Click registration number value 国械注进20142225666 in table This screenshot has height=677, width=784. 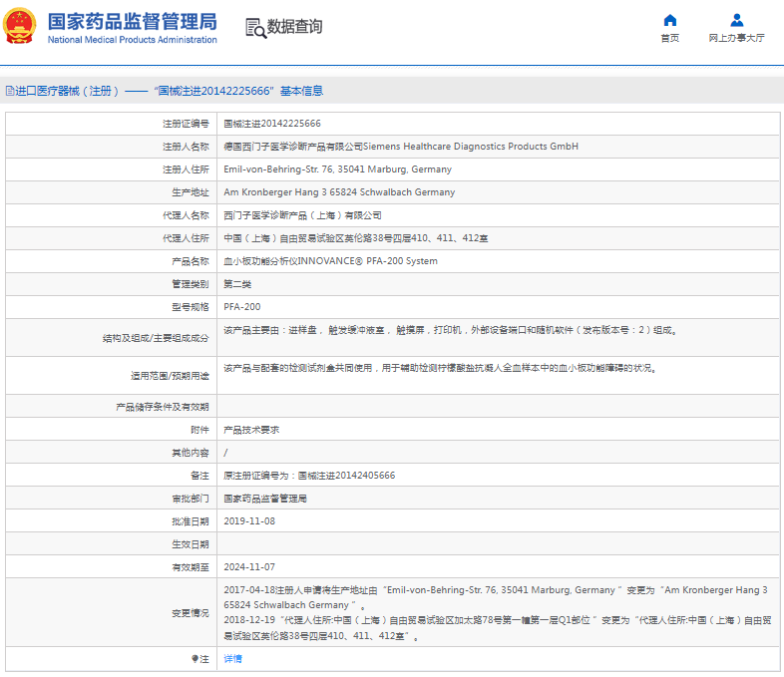click(271, 124)
